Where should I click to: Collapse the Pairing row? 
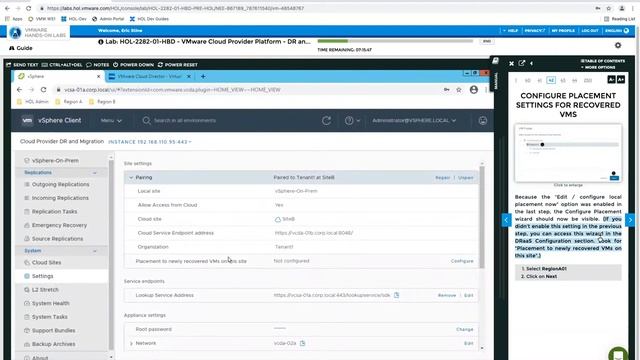click(131, 178)
